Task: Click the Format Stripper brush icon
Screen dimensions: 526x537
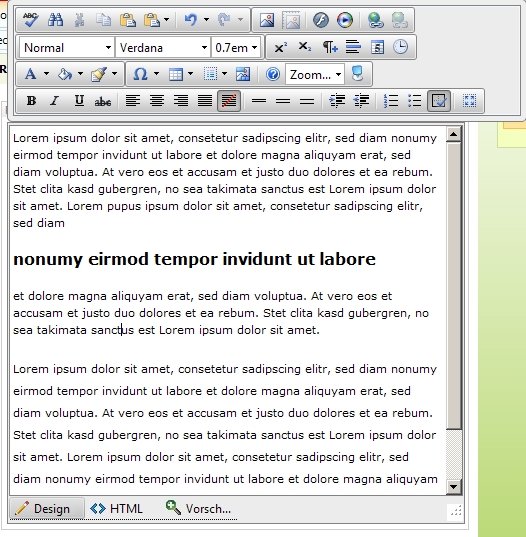Action: coord(99,74)
